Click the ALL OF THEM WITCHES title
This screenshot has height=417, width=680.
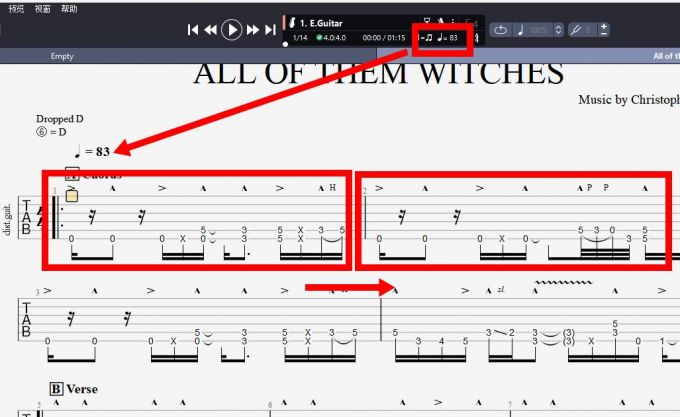(x=379, y=74)
